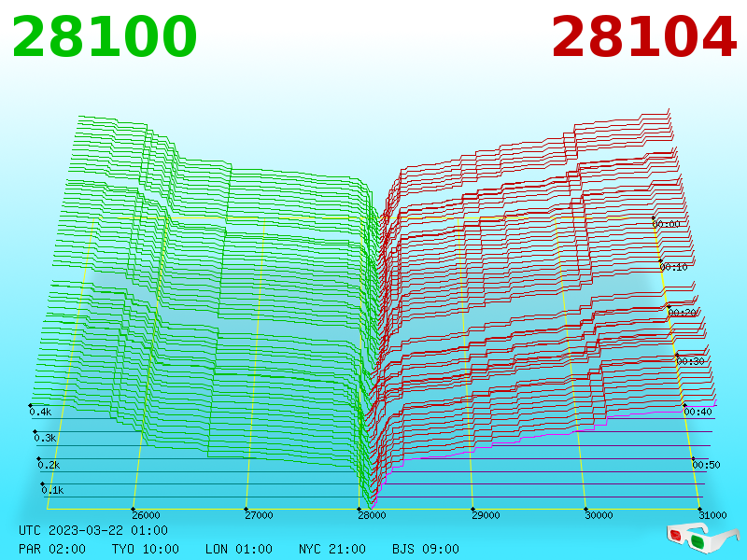Click the 0.2k depth axis label

[49, 465]
